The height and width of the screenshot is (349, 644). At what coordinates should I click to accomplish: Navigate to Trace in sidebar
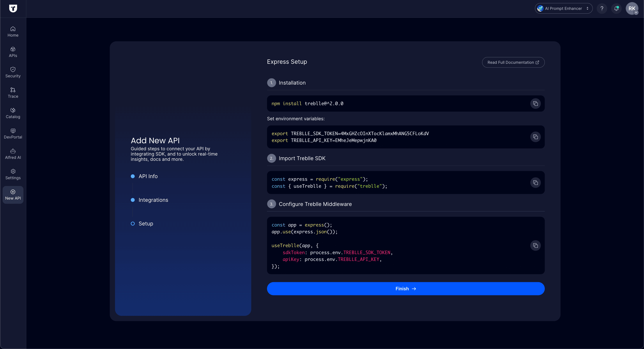[13, 93]
